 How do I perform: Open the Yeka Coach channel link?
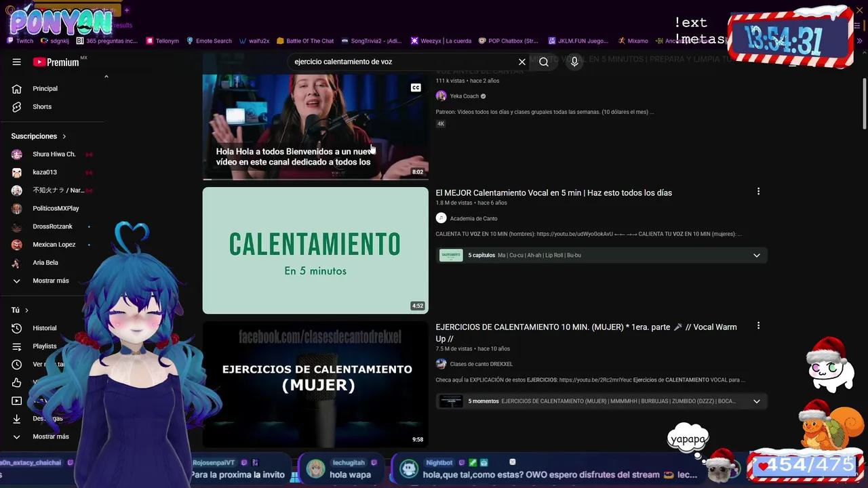tap(464, 96)
